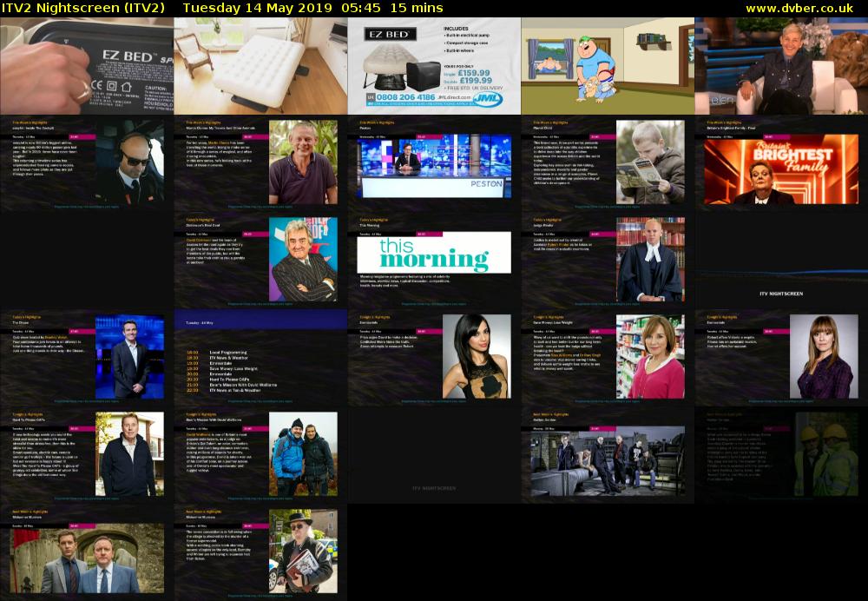Open the white chair and bed thumbnail

(x=260, y=66)
